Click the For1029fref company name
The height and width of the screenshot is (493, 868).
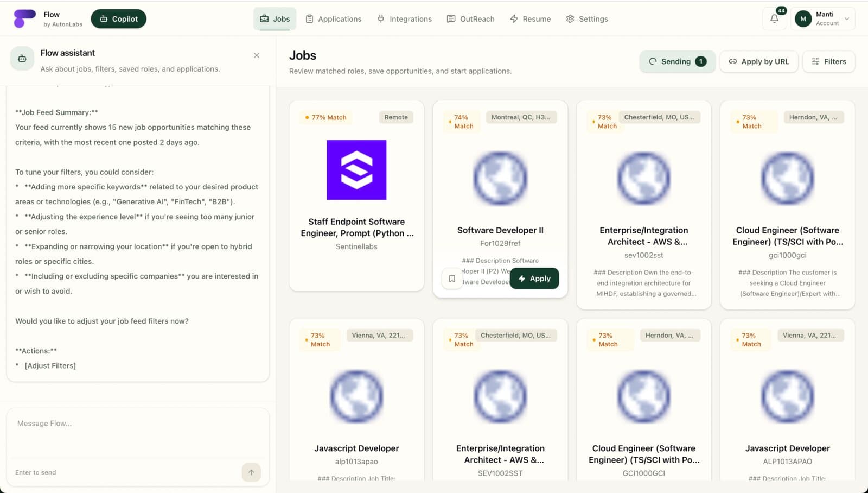click(x=500, y=243)
